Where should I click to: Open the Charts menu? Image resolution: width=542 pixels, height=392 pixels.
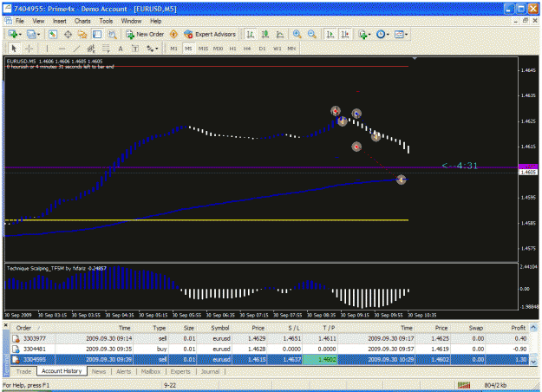[82, 21]
